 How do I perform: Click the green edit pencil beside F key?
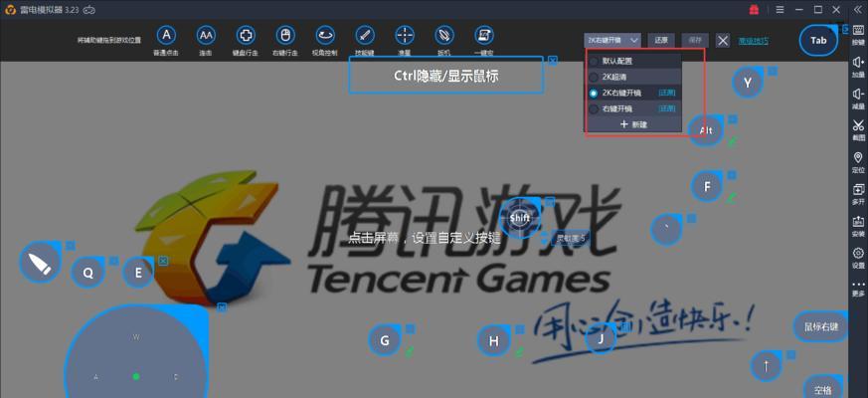(732, 196)
